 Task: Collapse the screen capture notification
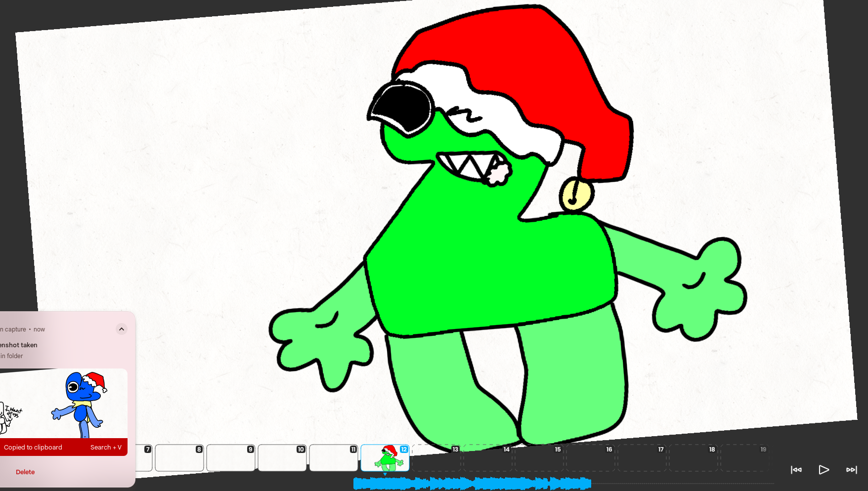[122, 329]
